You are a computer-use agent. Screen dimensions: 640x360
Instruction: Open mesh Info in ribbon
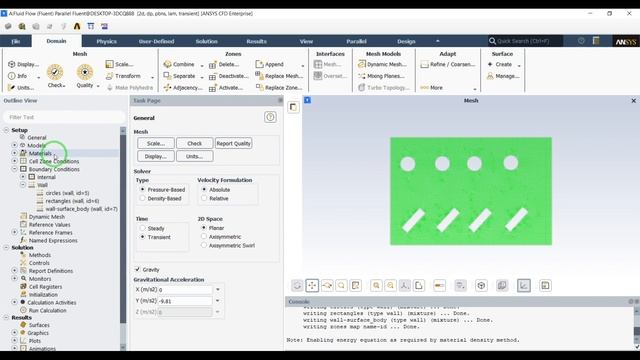click(x=18, y=76)
